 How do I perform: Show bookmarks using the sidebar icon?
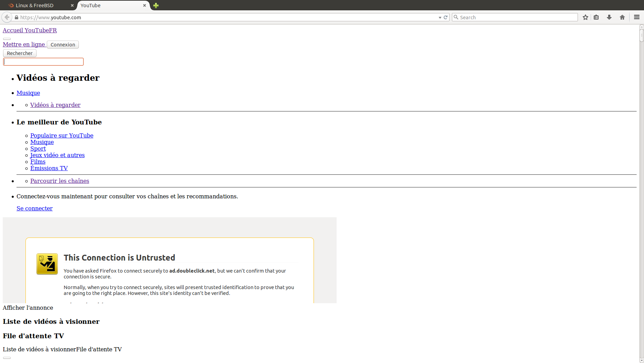click(x=597, y=17)
